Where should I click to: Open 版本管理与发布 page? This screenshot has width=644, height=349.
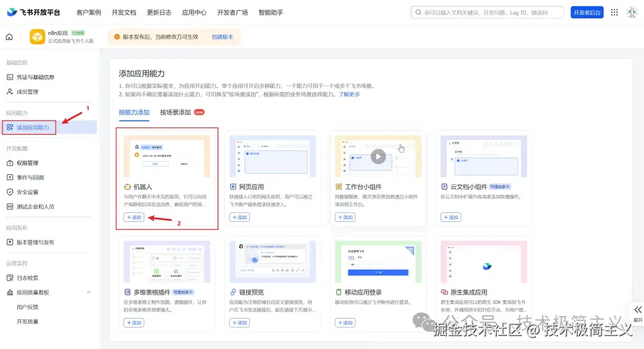point(35,242)
